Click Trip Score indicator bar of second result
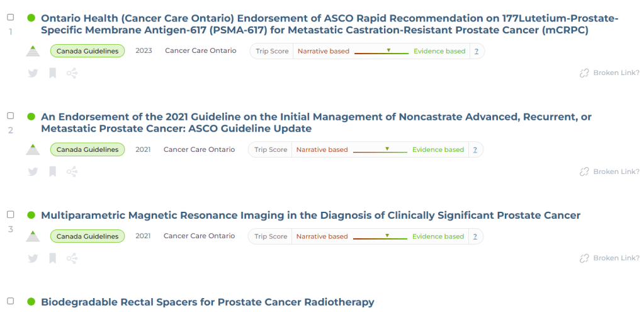 pos(380,150)
